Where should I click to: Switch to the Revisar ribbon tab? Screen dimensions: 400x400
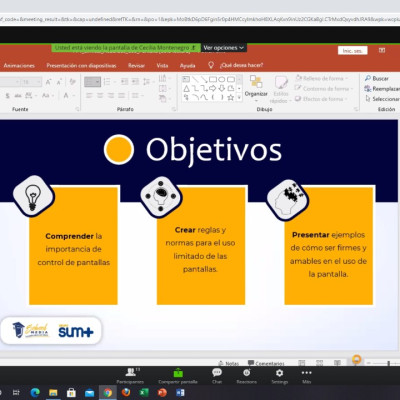click(136, 65)
